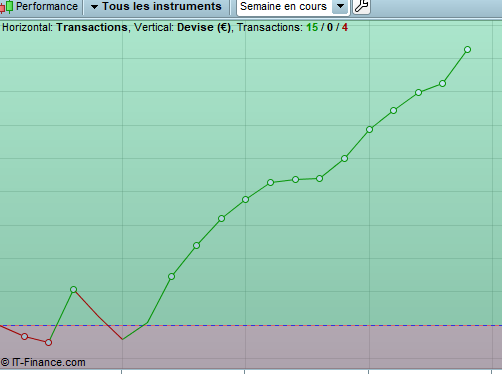Click the Horizontal: Transactions axis label
Screen dimensions: 502x375
pyautogui.click(x=65, y=27)
